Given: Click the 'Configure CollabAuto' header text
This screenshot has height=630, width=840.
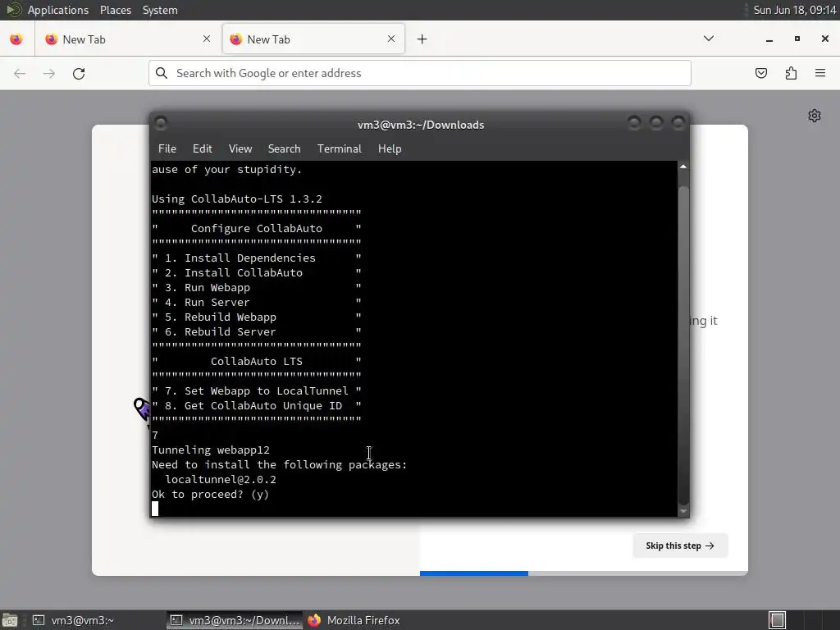Looking at the screenshot, I should [257, 228].
